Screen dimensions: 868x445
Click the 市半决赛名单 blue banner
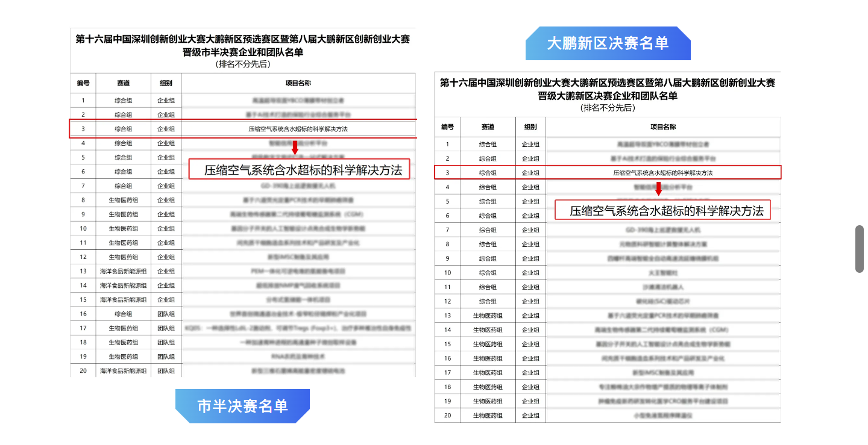click(x=242, y=406)
